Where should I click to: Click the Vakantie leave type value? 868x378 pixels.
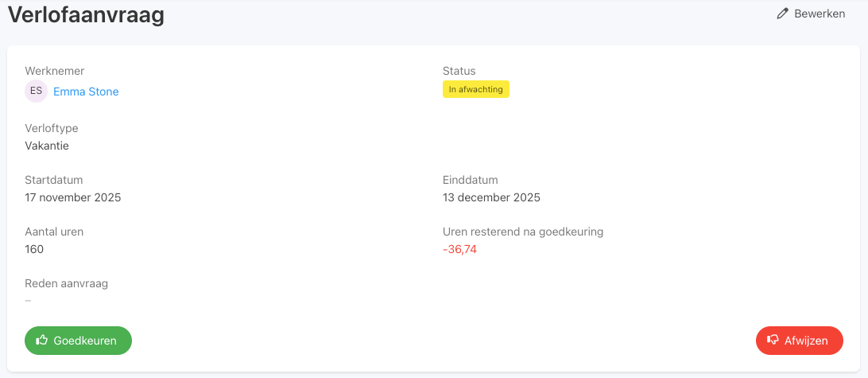[x=47, y=146]
